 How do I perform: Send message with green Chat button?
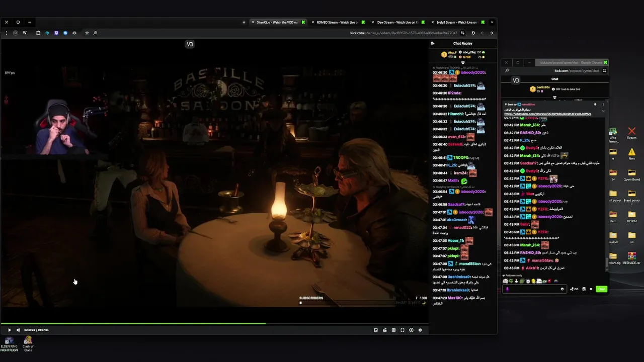coord(601,289)
